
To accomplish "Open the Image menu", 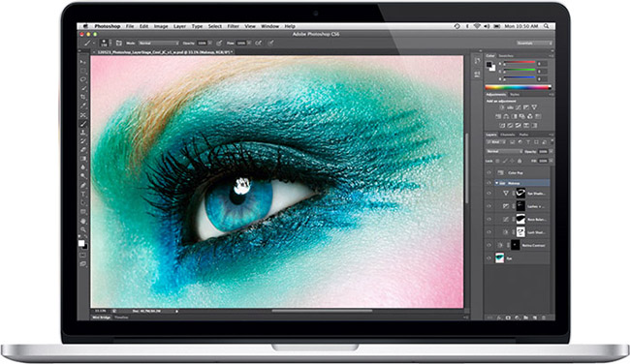I will [x=161, y=26].
